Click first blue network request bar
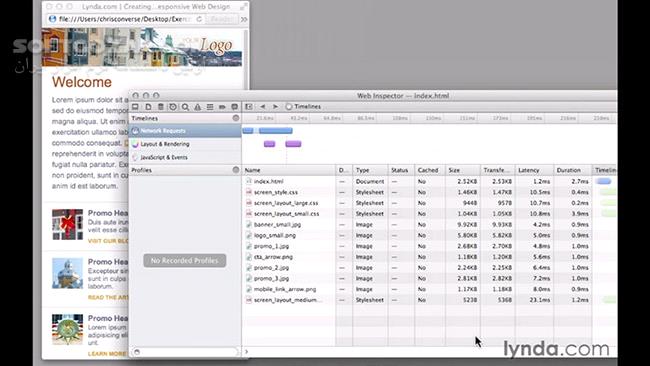 248,131
